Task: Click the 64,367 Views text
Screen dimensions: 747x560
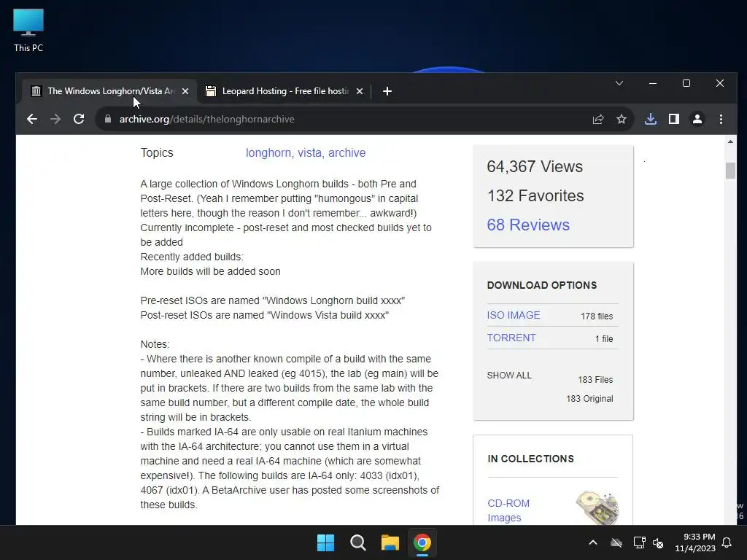Action: coord(535,167)
